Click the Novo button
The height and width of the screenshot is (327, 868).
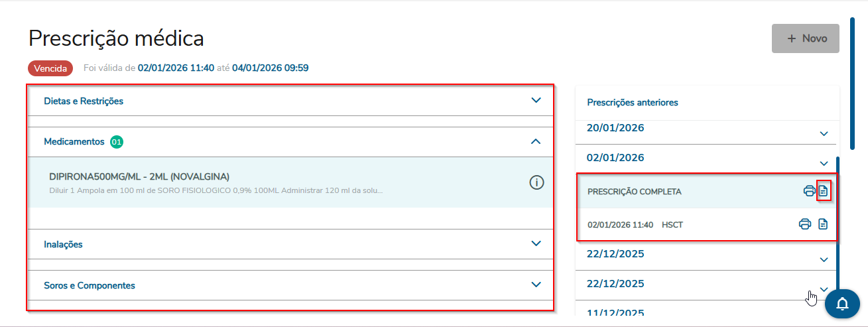click(806, 38)
